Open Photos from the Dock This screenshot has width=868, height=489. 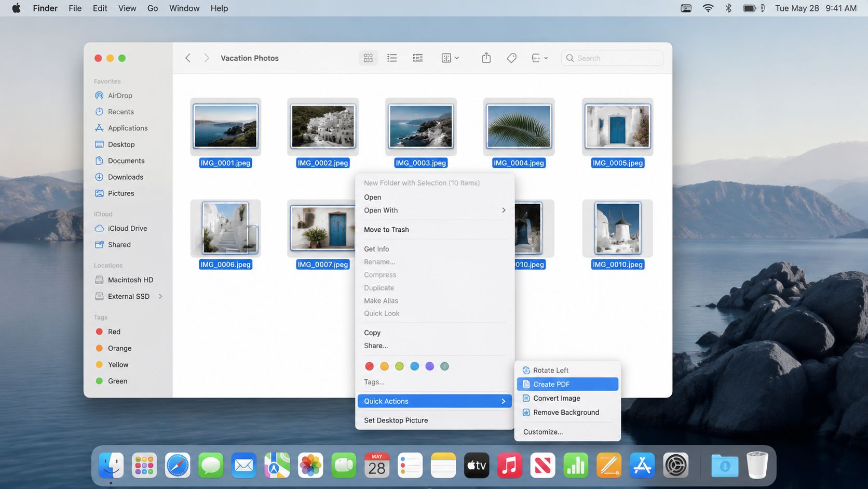[310, 465]
